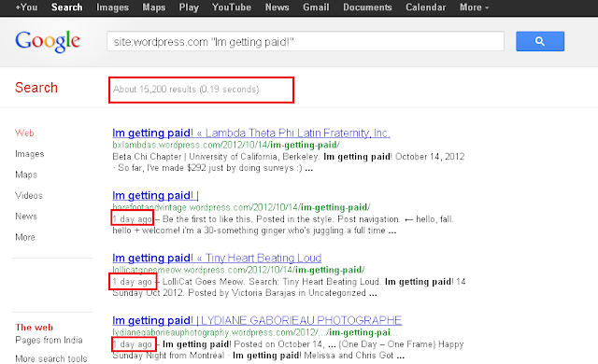
Task: Click the bxlambdas.wordpress.com green URL
Action: (x=226, y=145)
